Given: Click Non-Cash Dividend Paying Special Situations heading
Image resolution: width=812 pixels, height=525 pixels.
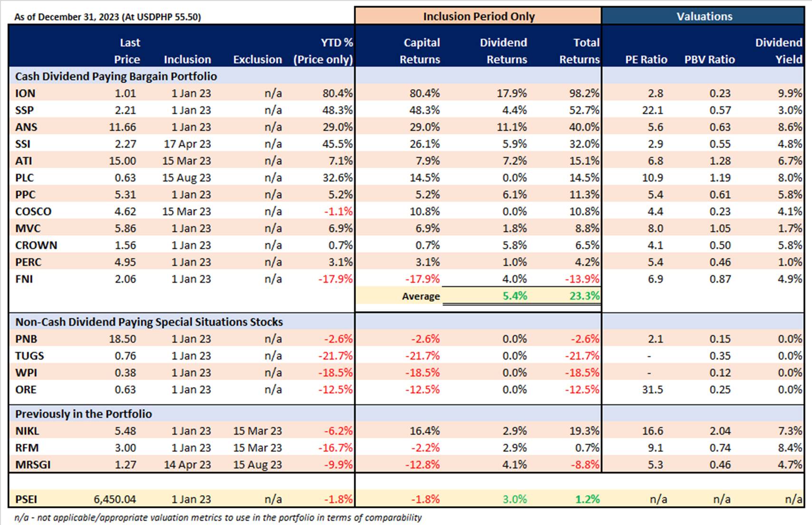Looking at the screenshot, I should pos(149,322).
